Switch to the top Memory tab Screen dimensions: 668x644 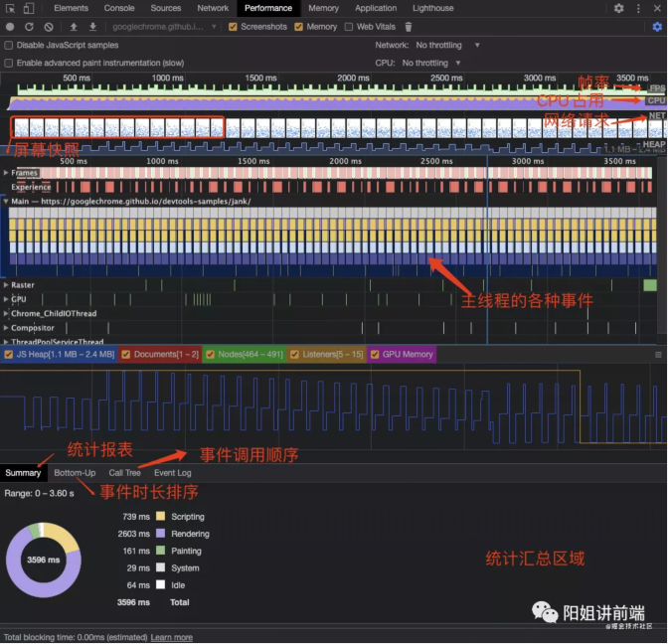tap(323, 8)
